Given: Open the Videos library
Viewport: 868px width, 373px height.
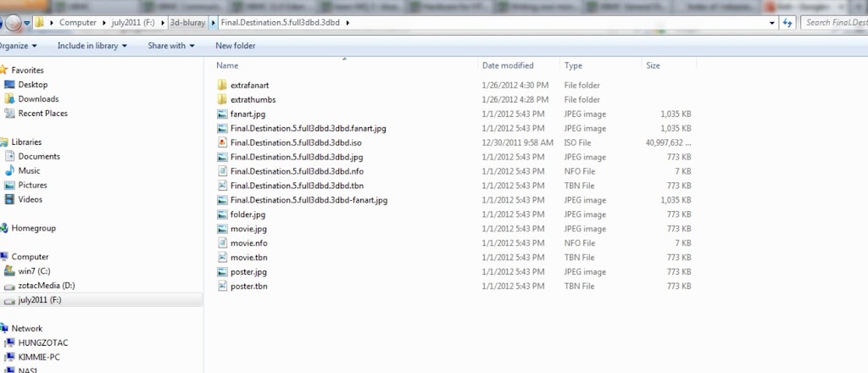Looking at the screenshot, I should click(x=30, y=200).
